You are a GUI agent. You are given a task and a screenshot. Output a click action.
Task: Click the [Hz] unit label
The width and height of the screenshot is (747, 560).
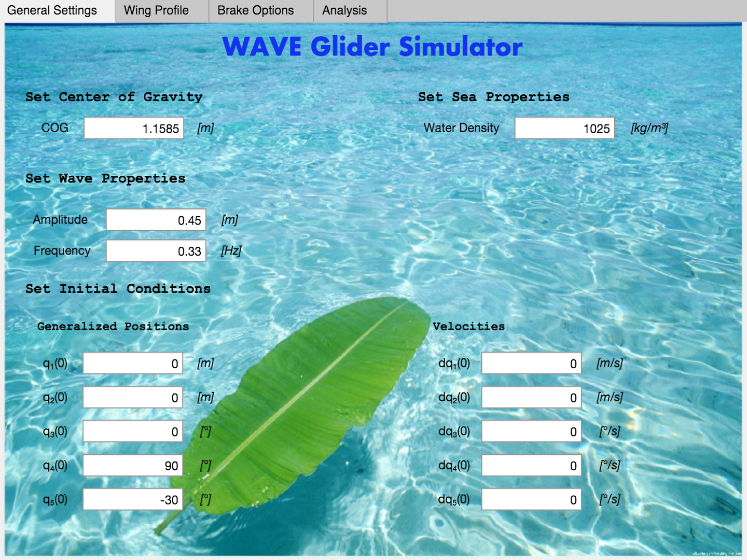coord(231,251)
